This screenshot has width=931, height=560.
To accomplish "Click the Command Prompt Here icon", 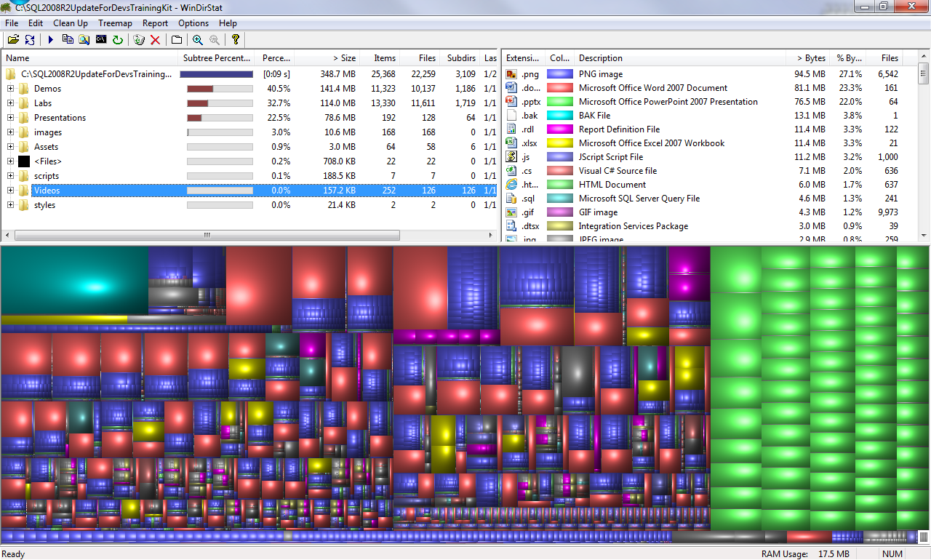I will point(101,40).
